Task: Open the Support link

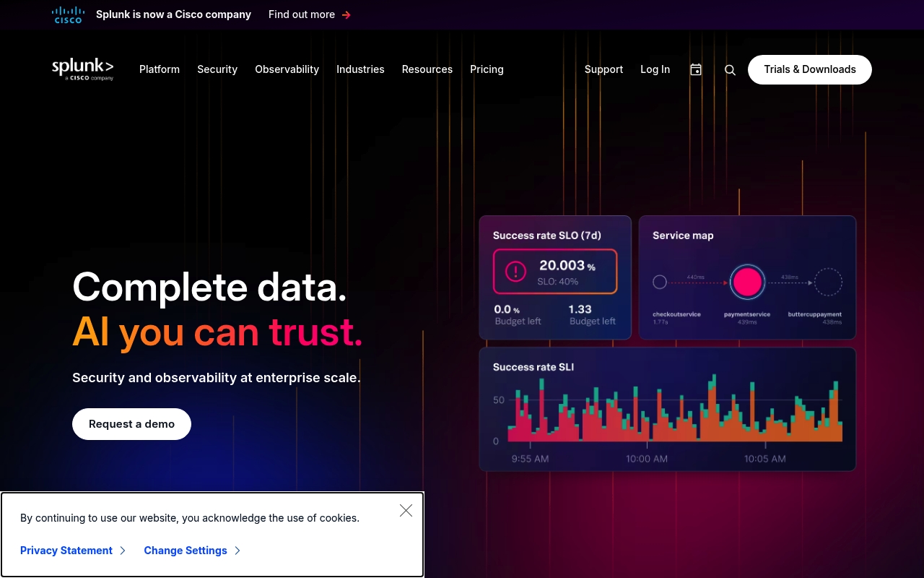Action: click(603, 69)
